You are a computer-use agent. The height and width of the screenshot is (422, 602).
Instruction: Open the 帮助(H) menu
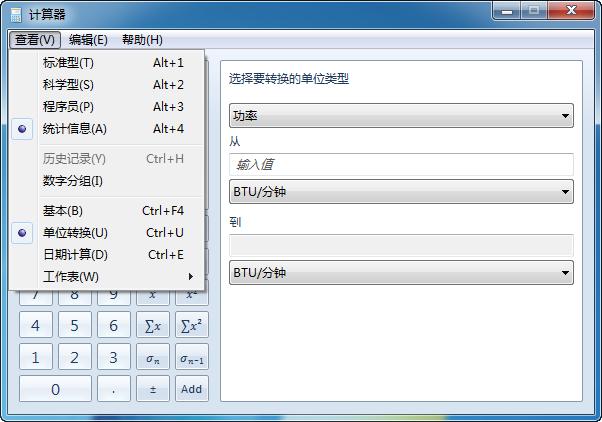142,40
